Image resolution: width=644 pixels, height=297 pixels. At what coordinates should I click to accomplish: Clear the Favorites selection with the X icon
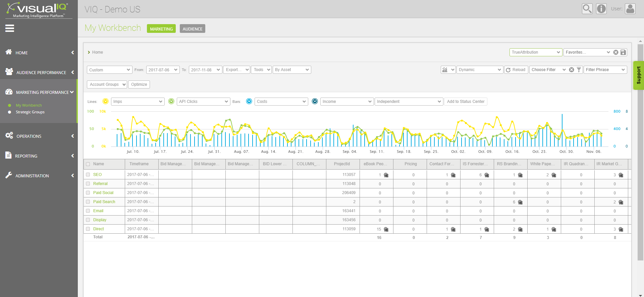pos(616,52)
